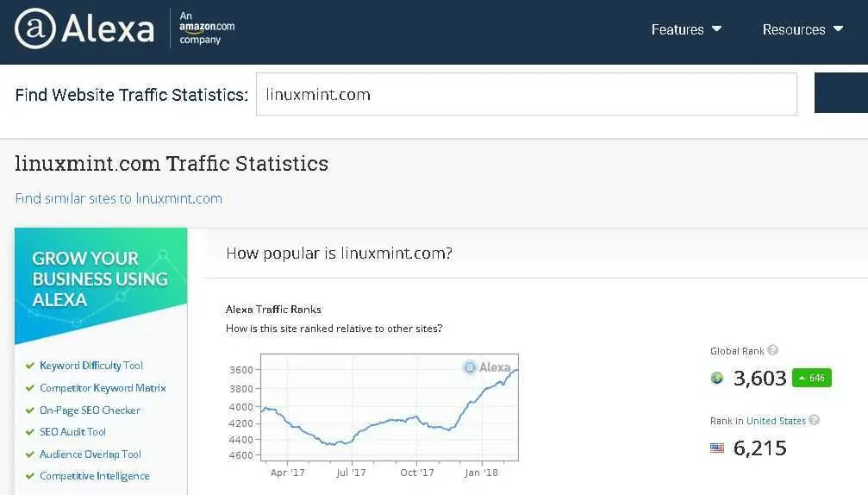868x495 pixels.
Task: Open Rank in United States help icon
Action: tap(814, 420)
